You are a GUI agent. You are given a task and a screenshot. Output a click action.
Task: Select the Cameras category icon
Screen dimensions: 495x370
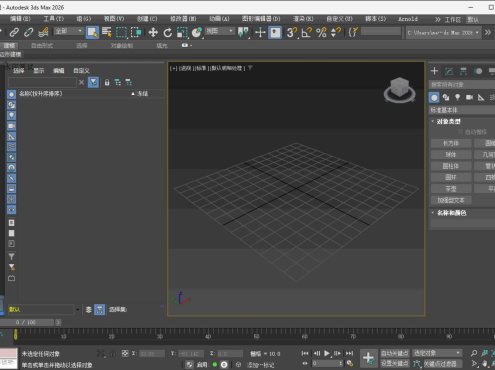(x=469, y=97)
